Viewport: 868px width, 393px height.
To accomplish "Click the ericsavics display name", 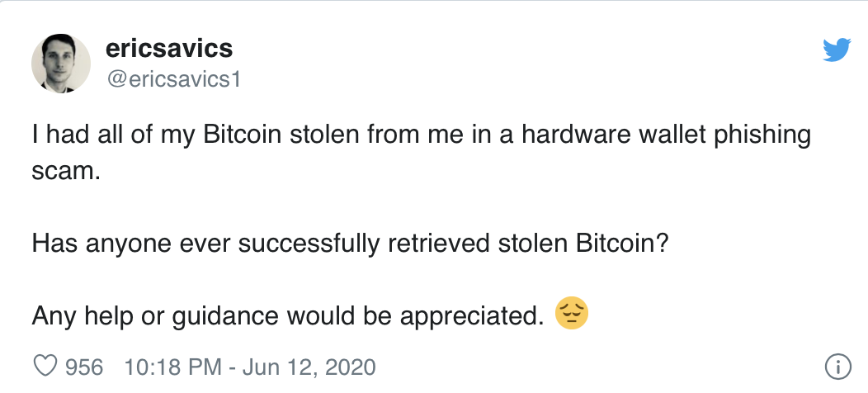I will [169, 48].
